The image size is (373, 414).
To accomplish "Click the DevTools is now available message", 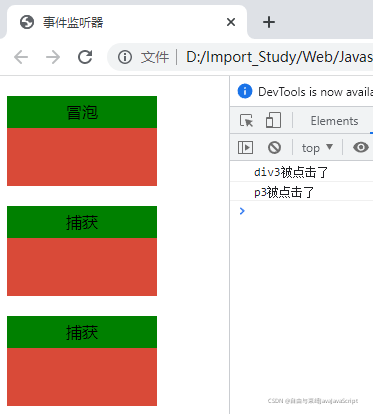I will coord(315,91).
